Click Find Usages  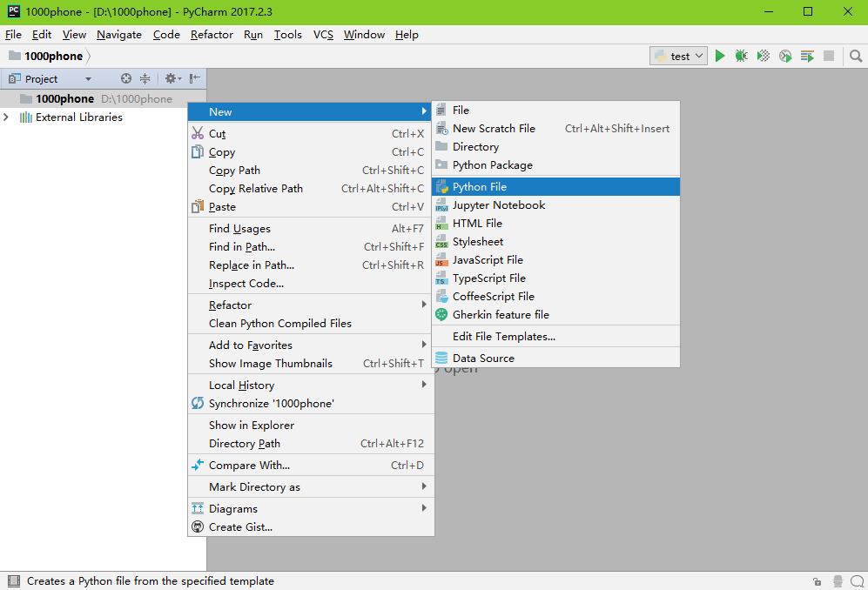point(311,229)
